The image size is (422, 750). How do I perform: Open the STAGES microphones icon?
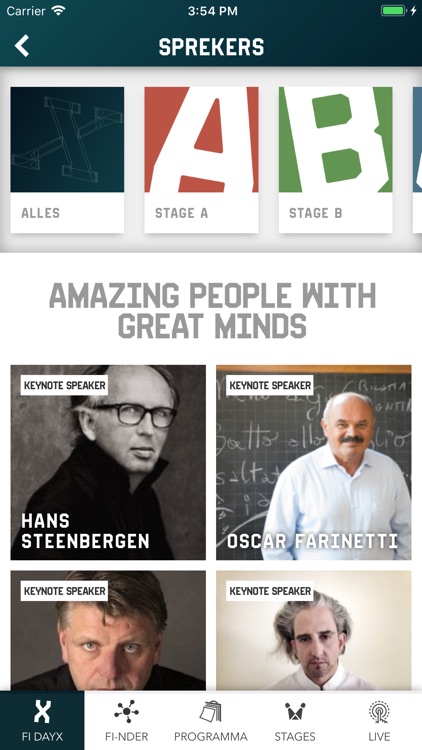click(x=295, y=713)
